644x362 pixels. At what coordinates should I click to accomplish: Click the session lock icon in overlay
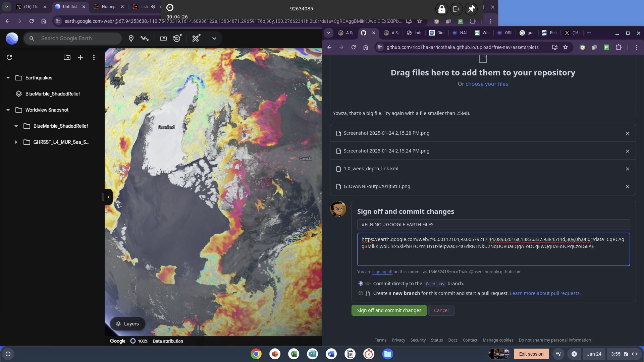[x=442, y=9]
